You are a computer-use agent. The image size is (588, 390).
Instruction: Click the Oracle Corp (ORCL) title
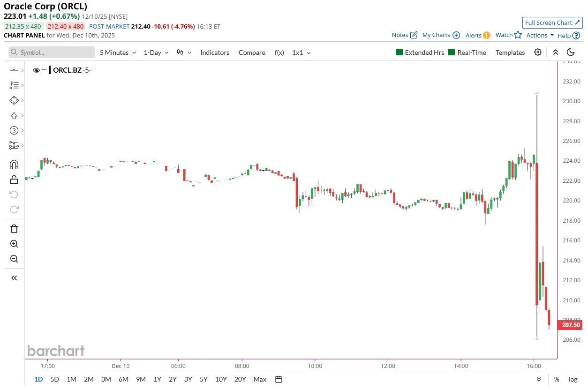point(45,6)
